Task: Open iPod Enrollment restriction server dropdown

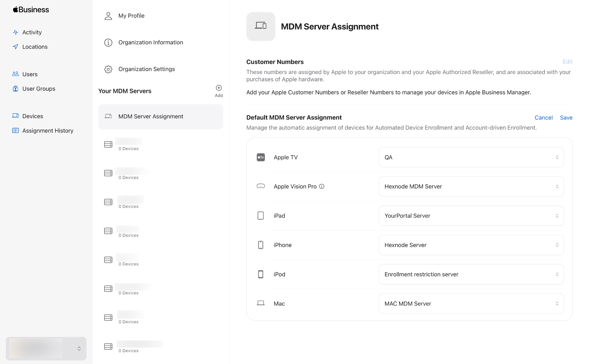Action: coord(471,274)
